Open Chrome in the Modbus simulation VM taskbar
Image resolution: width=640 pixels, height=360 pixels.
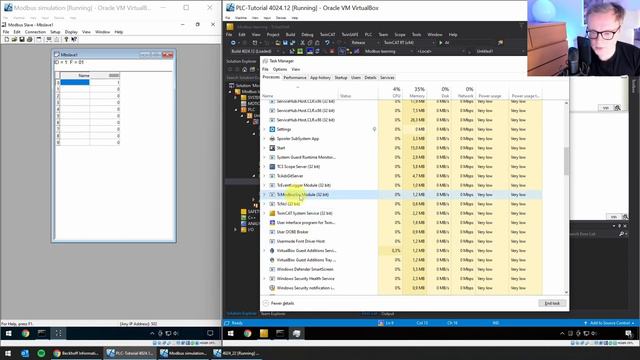click(25, 333)
